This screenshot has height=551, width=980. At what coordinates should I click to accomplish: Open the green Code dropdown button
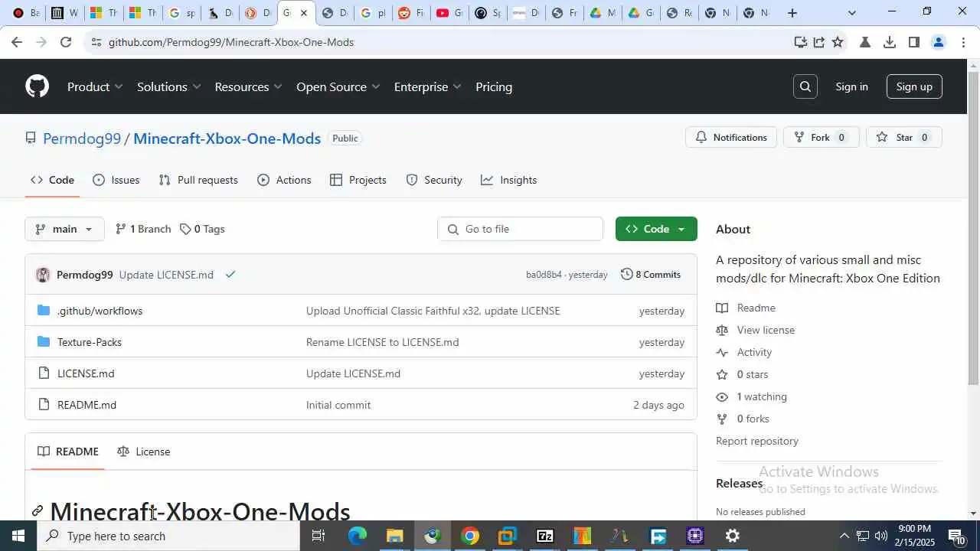656,229
